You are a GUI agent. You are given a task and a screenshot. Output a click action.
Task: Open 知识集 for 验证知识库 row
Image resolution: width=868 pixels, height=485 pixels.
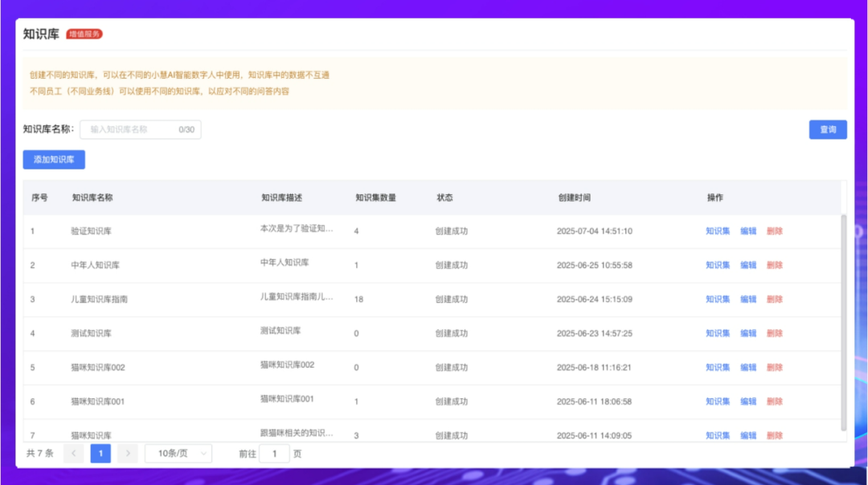click(718, 231)
